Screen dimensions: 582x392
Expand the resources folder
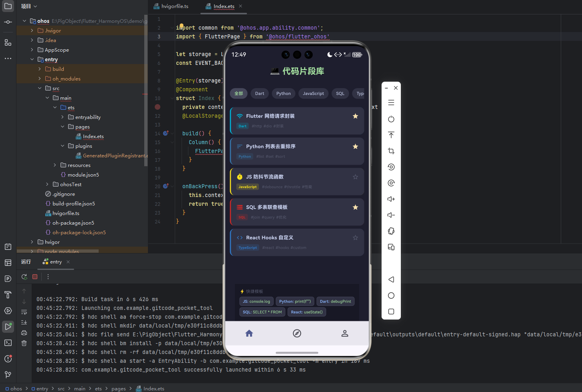pos(55,165)
